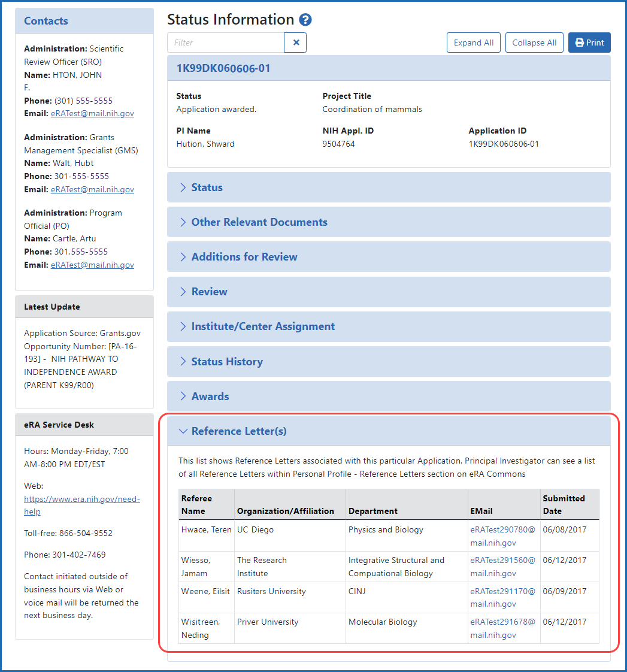The image size is (627, 672).
Task: Print the status information page
Action: (x=589, y=43)
